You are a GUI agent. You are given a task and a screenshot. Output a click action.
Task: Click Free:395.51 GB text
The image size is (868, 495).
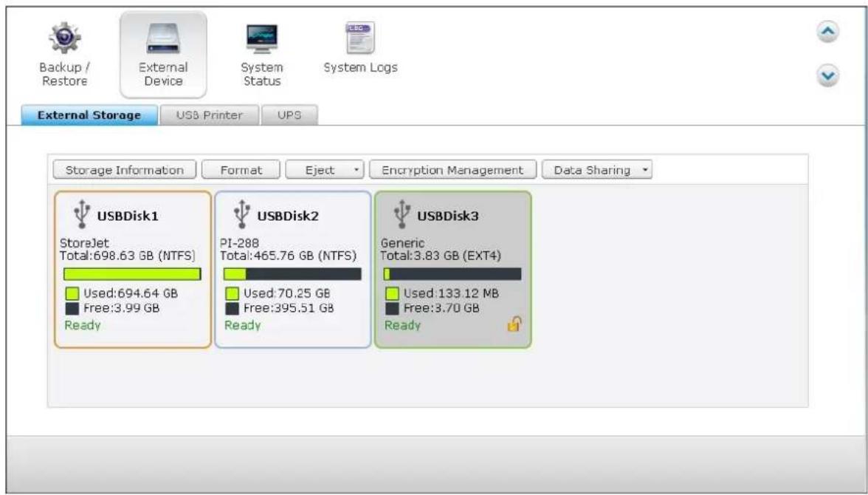tap(289, 309)
